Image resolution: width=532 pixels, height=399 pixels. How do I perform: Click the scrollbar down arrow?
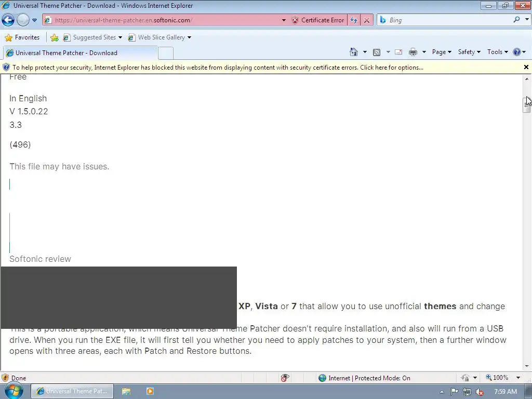527,366
